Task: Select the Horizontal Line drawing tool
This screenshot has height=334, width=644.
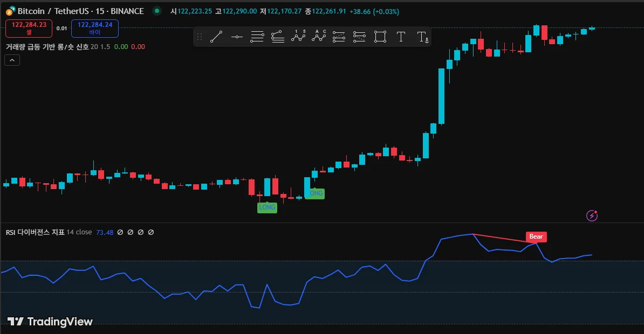Action: 237,37
